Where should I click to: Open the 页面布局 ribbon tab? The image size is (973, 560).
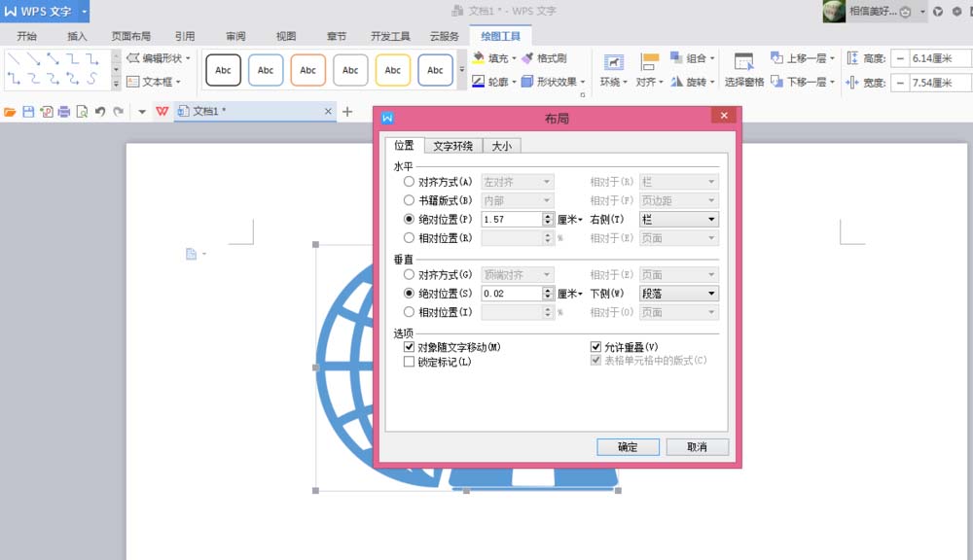point(133,35)
